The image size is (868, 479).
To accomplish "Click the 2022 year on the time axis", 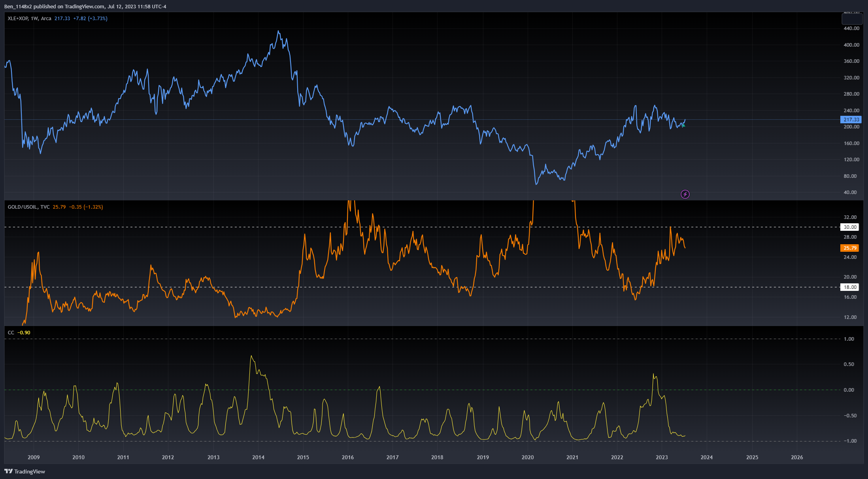I will (x=617, y=458).
